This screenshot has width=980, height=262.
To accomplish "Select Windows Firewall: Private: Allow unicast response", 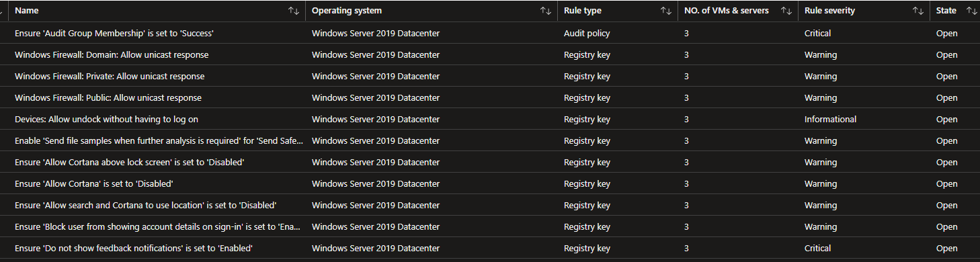I will 110,76.
